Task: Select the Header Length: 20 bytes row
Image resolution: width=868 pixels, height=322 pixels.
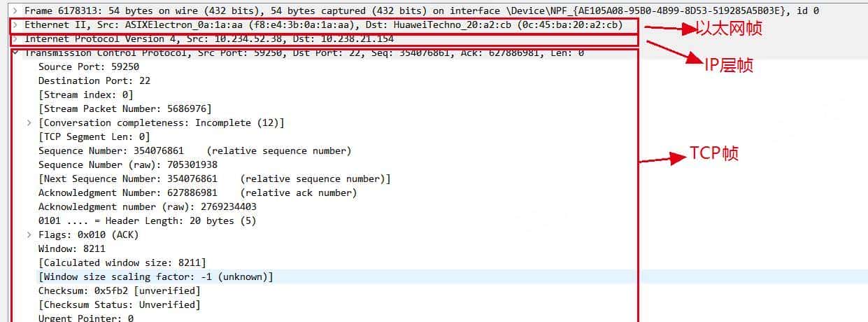Action: click(147, 221)
